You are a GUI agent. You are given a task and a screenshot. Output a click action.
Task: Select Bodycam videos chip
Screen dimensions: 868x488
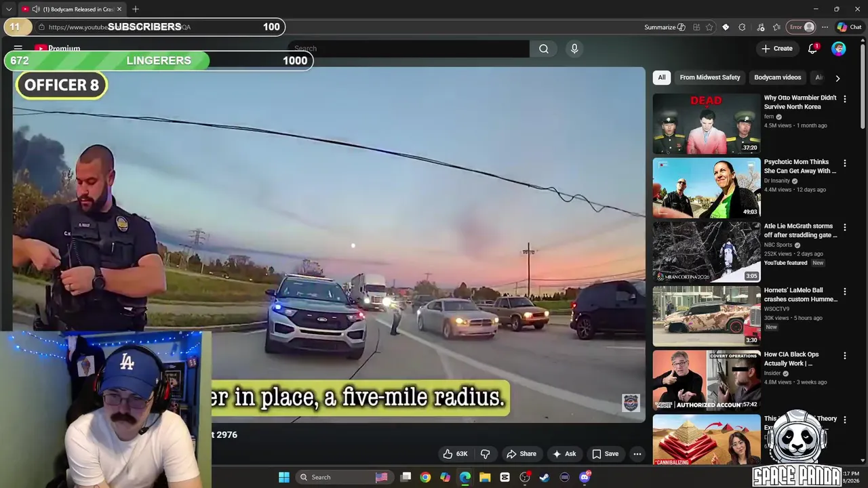click(778, 77)
